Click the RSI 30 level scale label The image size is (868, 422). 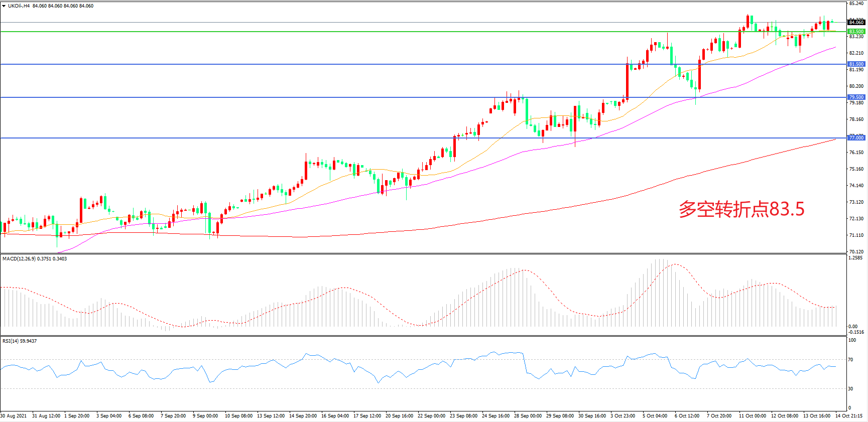pos(850,388)
